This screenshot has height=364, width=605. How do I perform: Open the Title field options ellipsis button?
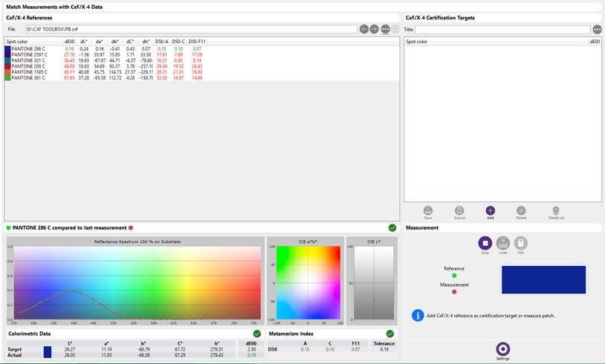tap(597, 30)
